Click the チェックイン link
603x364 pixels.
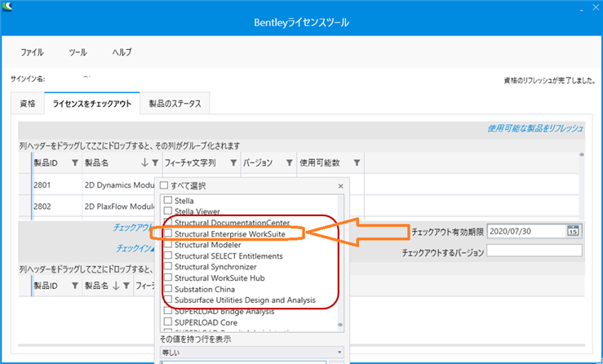tap(135, 249)
